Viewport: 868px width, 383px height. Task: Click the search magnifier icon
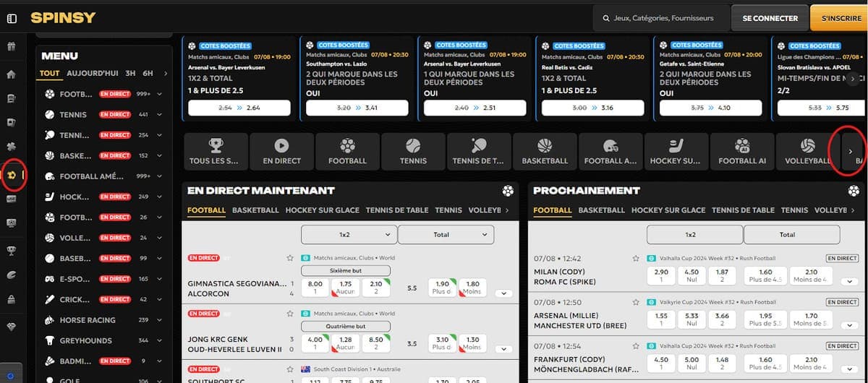[608, 18]
